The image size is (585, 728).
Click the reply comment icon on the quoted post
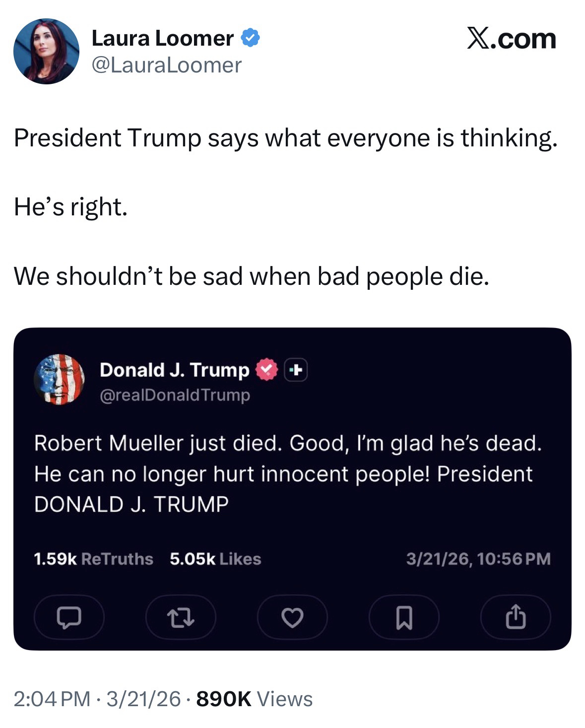pos(68,617)
